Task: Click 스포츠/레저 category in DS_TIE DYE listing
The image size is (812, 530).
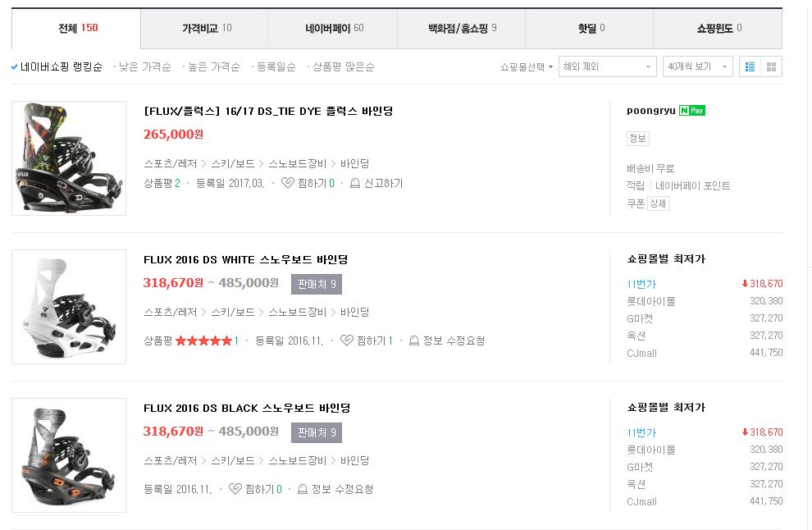Action: pos(171,164)
